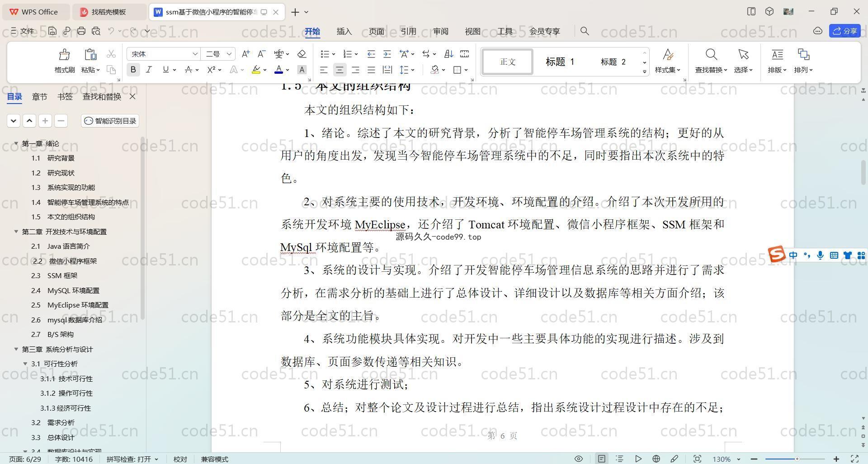Switch to page layout view icon in status bar
This screenshot has height=464, width=868.
coord(602,459)
